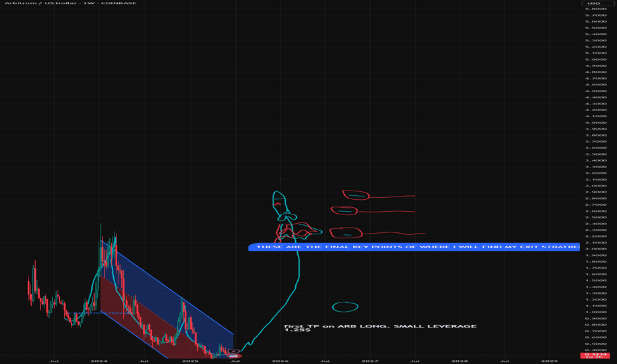Click the 2028 label on time axis

click(459, 361)
